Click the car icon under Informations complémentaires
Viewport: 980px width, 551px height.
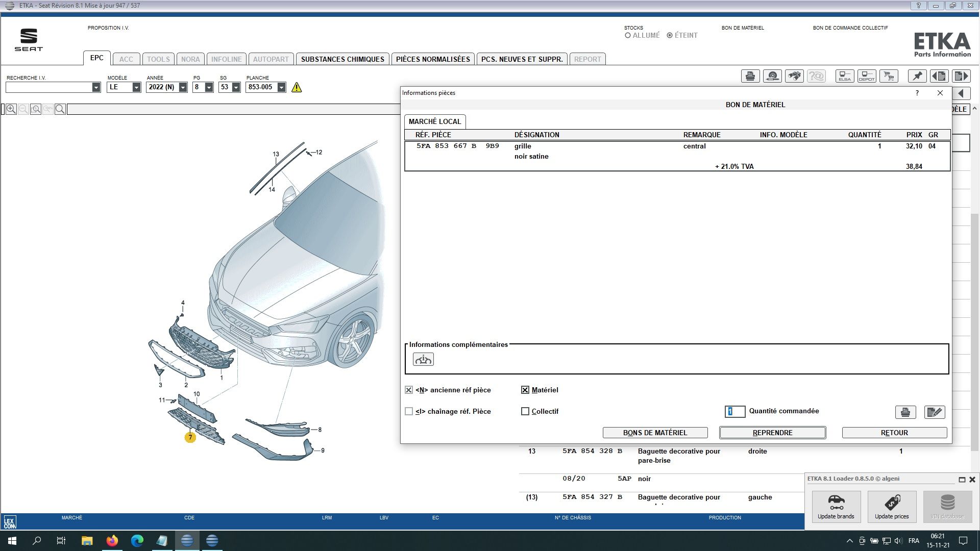[x=423, y=360]
